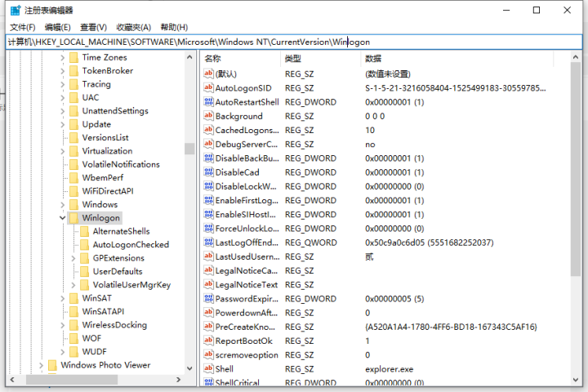Screen dimensions: 588x392
Task: Click values pane scroll-down arrow
Action: (x=576, y=380)
